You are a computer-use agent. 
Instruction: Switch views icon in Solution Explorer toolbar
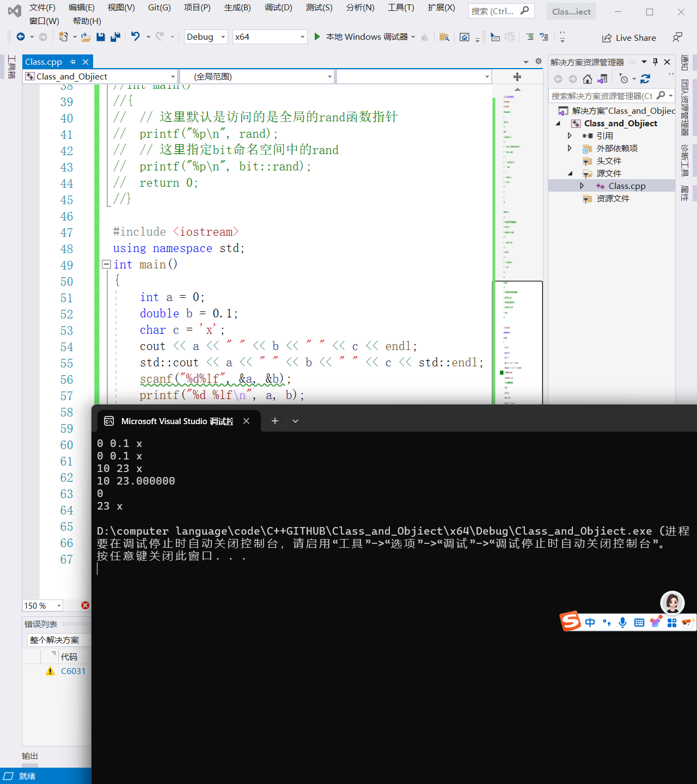602,79
